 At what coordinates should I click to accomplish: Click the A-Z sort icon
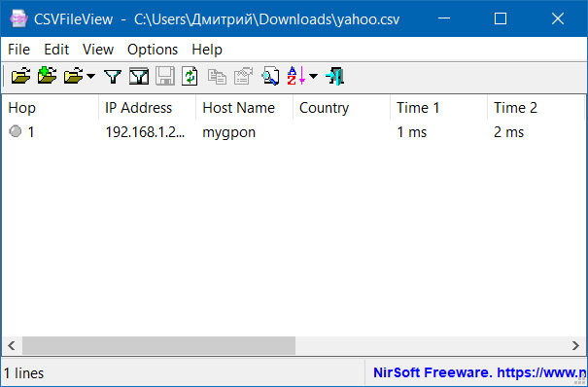tap(296, 76)
